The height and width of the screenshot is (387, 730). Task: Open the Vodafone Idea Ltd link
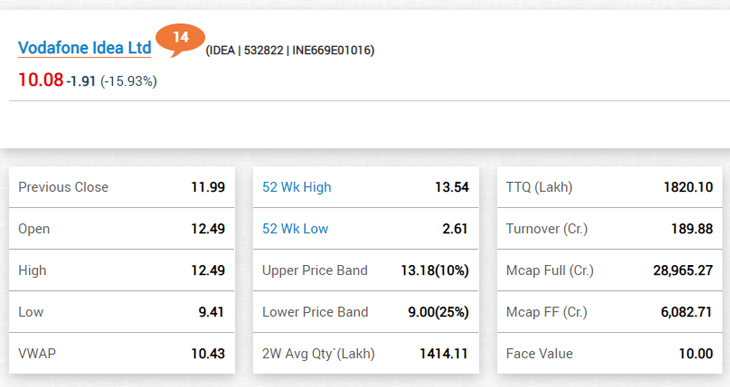pyautogui.click(x=85, y=48)
